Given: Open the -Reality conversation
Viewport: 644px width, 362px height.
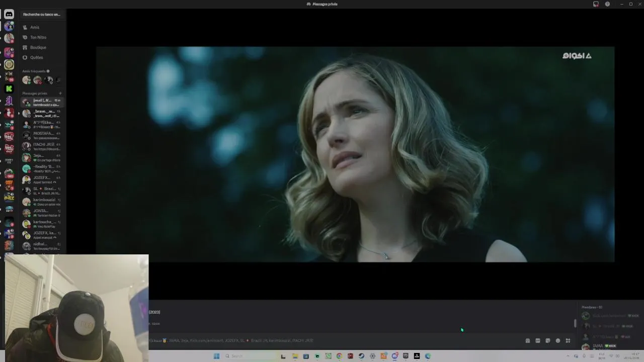Looking at the screenshot, I should (41, 169).
